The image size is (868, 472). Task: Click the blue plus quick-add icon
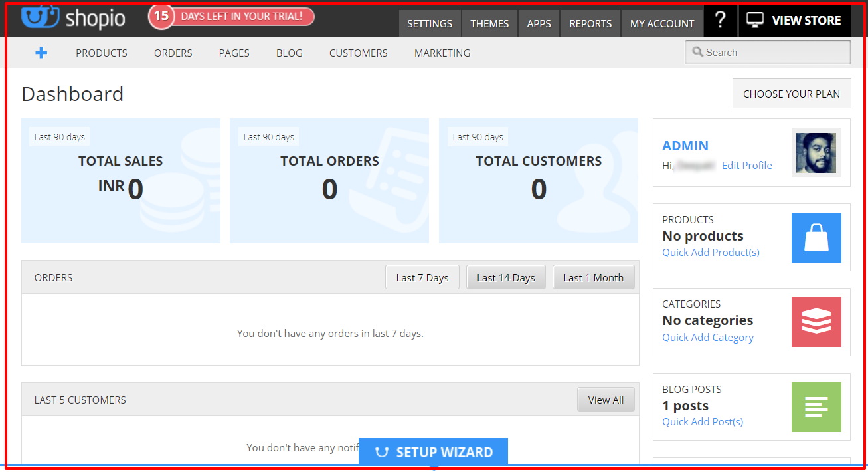41,52
